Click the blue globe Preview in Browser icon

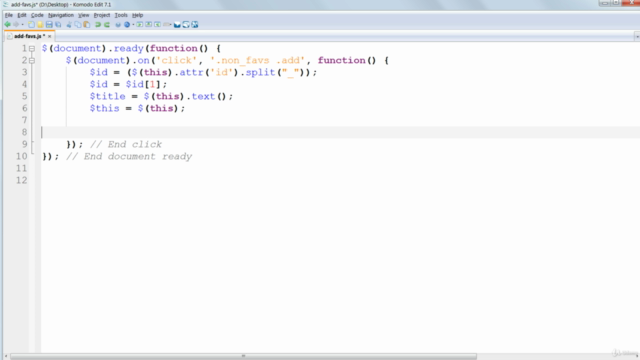[127, 25]
